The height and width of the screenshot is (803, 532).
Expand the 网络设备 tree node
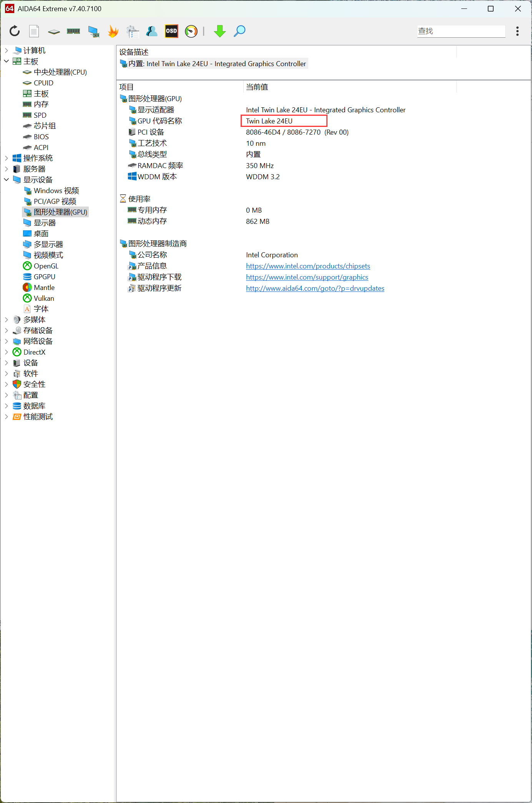[x=6, y=341]
